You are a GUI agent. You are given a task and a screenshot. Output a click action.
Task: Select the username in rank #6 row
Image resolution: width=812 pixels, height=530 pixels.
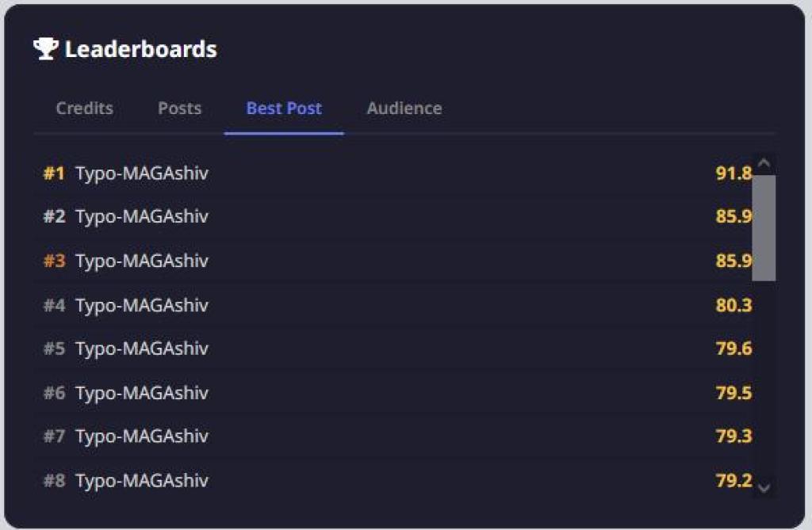[142, 393]
